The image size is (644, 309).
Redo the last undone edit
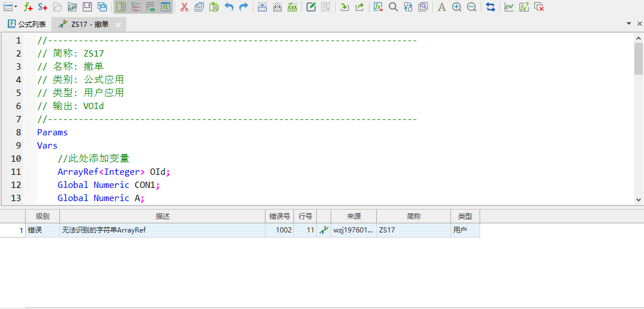pyautogui.click(x=244, y=7)
